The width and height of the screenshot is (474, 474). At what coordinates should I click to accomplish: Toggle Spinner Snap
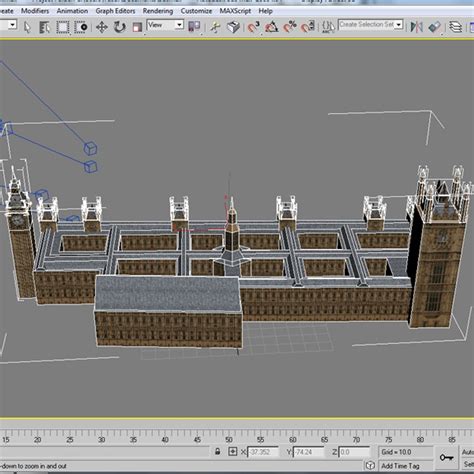click(x=308, y=27)
